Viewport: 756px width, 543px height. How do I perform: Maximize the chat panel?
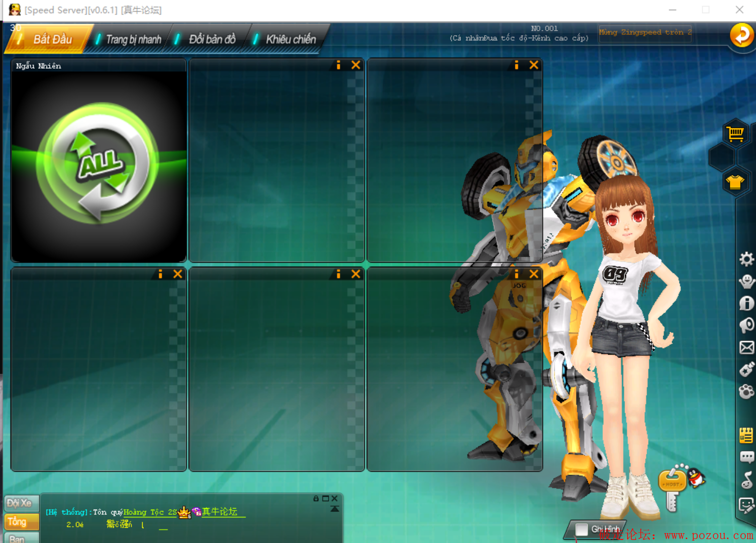pos(325,498)
